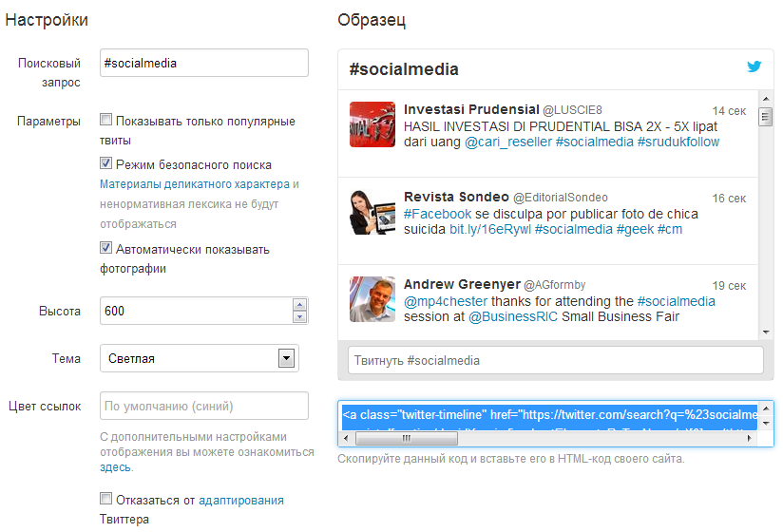The image size is (783, 532).
Task: Click code box scroll down arrow
Action: [x=767, y=423]
